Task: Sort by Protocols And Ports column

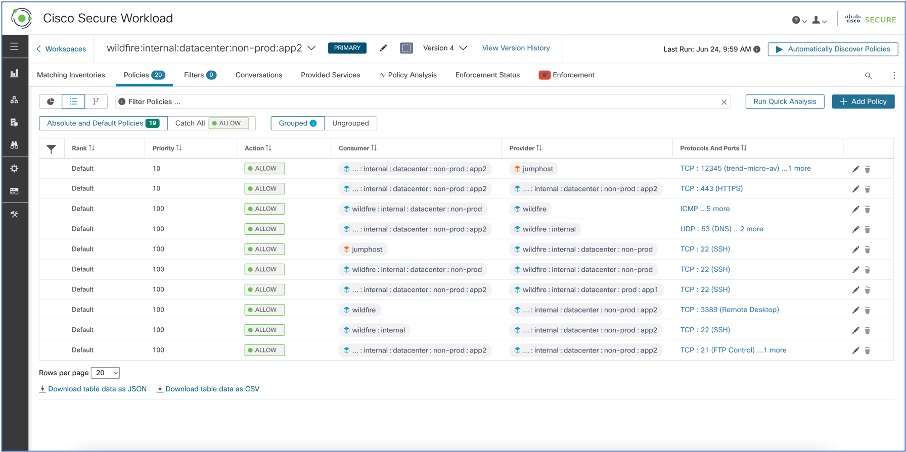Action: [714, 149]
